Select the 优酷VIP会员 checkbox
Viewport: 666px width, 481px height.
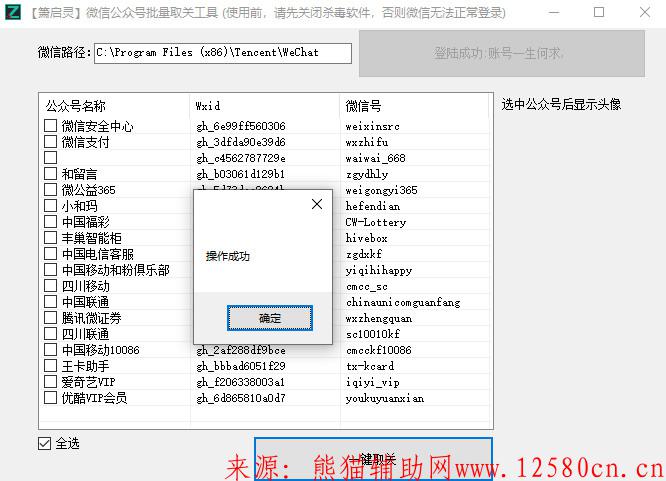[x=50, y=398]
